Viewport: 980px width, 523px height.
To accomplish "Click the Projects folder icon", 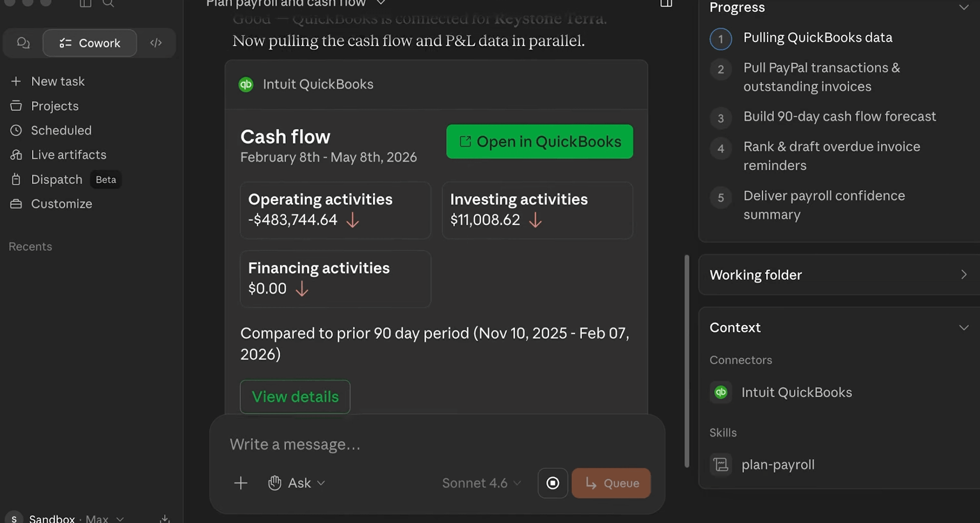I will pyautogui.click(x=16, y=106).
